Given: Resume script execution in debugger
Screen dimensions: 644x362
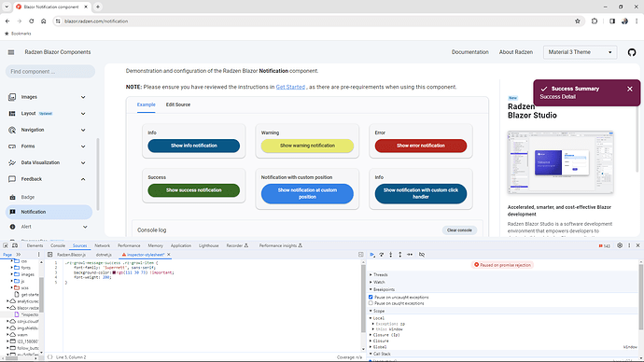Looking at the screenshot, I should pyautogui.click(x=372, y=255).
